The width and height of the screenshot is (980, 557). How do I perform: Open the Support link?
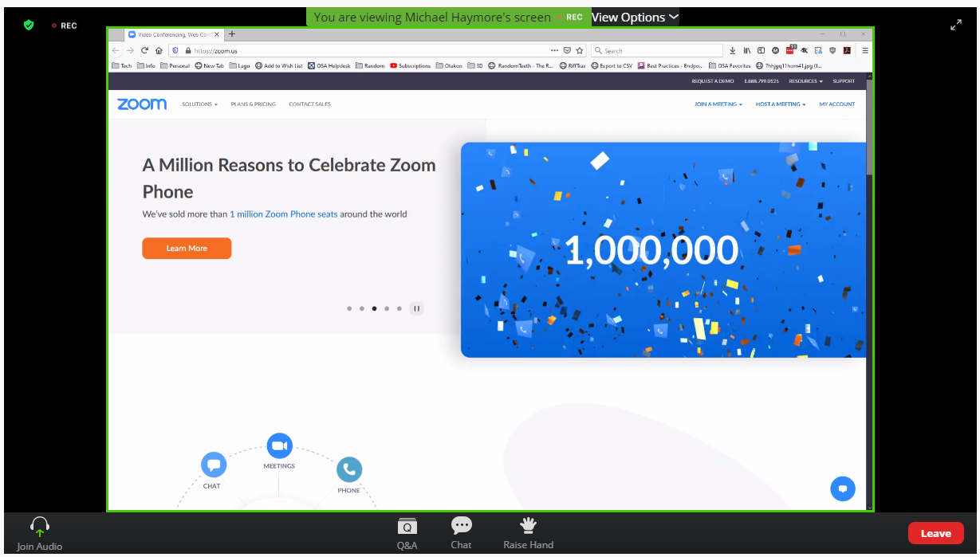(844, 81)
